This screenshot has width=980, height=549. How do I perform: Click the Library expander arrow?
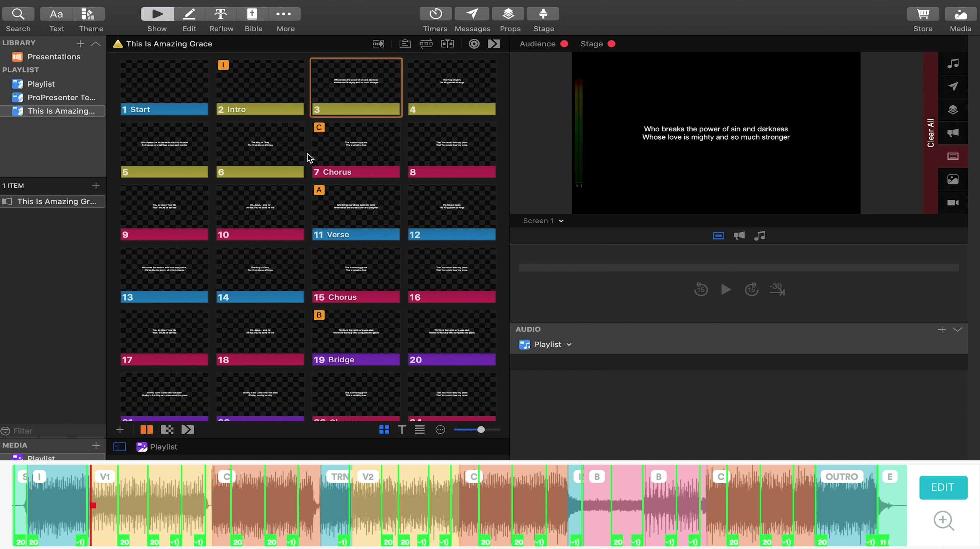[96, 43]
